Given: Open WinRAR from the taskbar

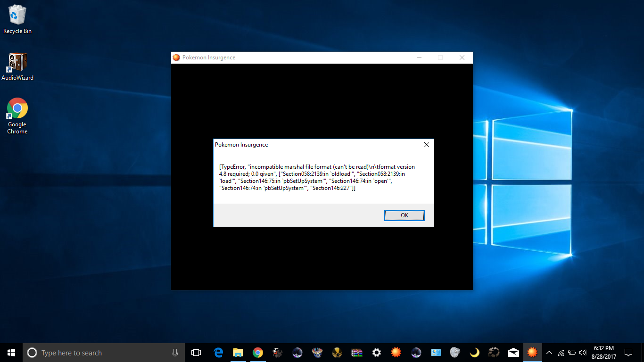Looking at the screenshot, I should pyautogui.click(x=356, y=353).
